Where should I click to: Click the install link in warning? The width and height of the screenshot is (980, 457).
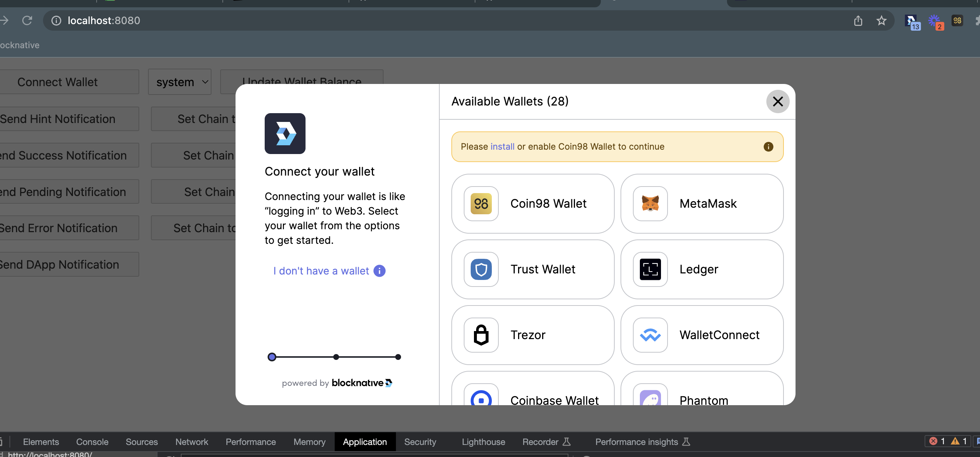(502, 147)
